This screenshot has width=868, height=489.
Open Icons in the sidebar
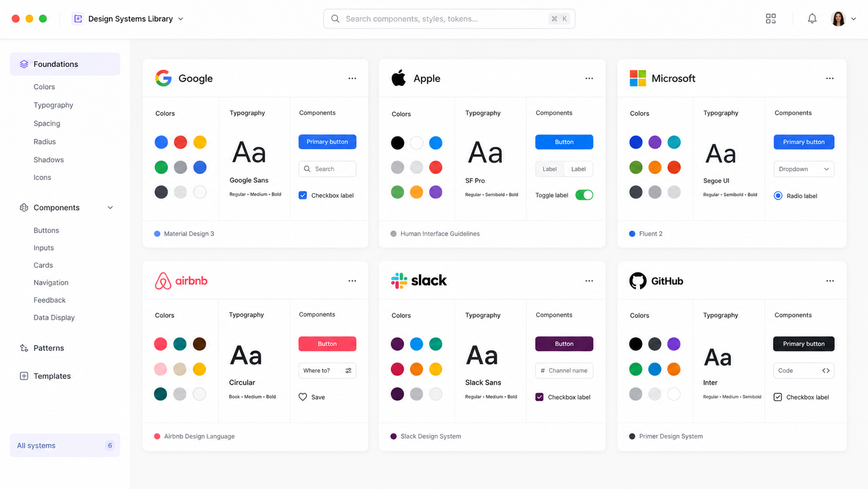tap(43, 177)
